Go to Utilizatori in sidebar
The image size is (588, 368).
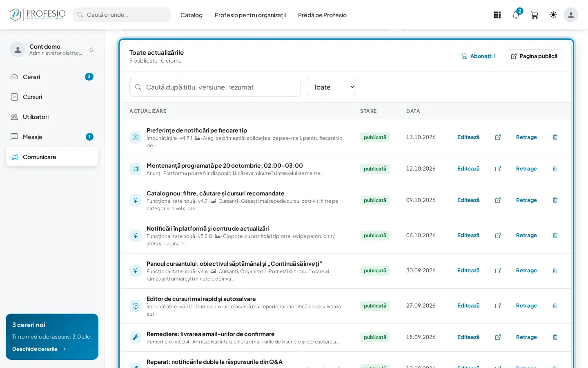tap(52, 117)
